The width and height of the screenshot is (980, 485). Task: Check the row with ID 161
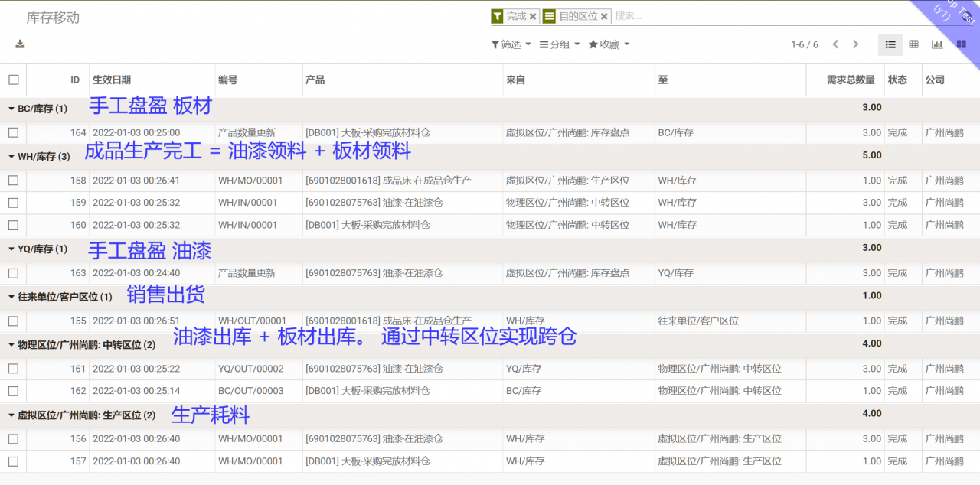[13, 369]
